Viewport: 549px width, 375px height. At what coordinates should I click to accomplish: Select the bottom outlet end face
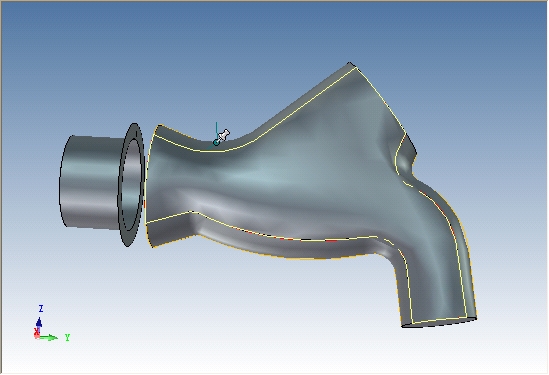click(439, 322)
